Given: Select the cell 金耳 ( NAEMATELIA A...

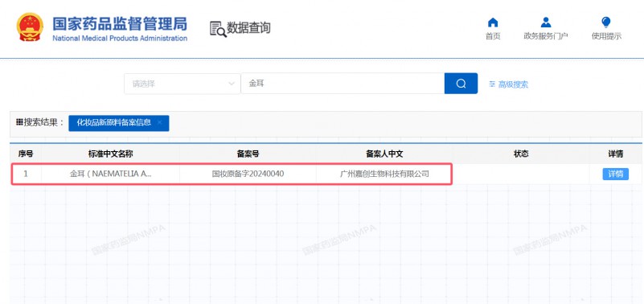Looking at the screenshot, I should tap(110, 174).
